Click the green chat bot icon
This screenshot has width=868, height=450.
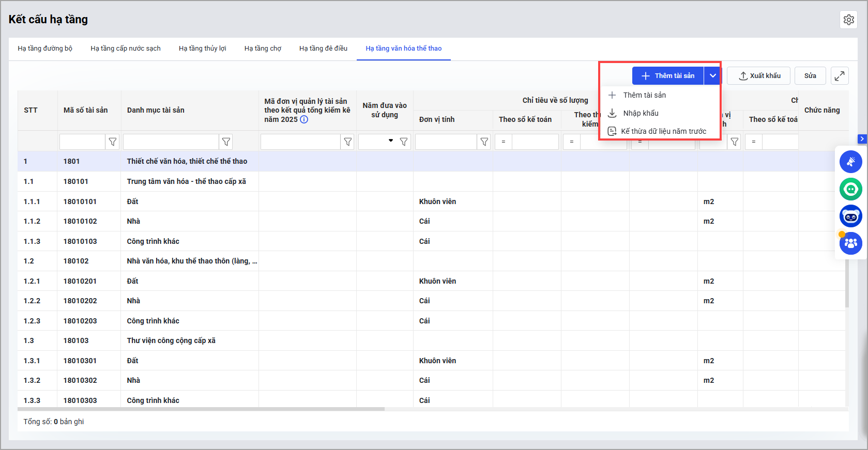[850, 189]
